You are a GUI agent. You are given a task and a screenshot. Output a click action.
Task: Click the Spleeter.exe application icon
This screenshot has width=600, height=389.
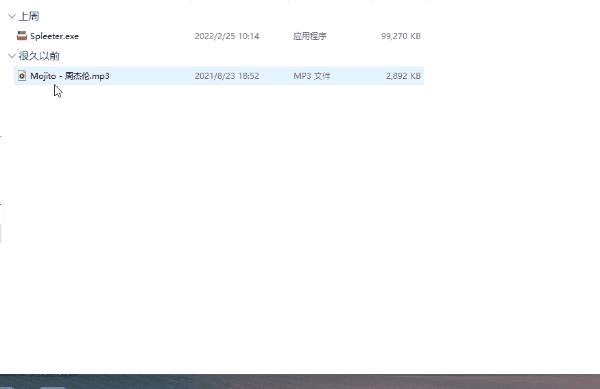pyautogui.click(x=22, y=36)
